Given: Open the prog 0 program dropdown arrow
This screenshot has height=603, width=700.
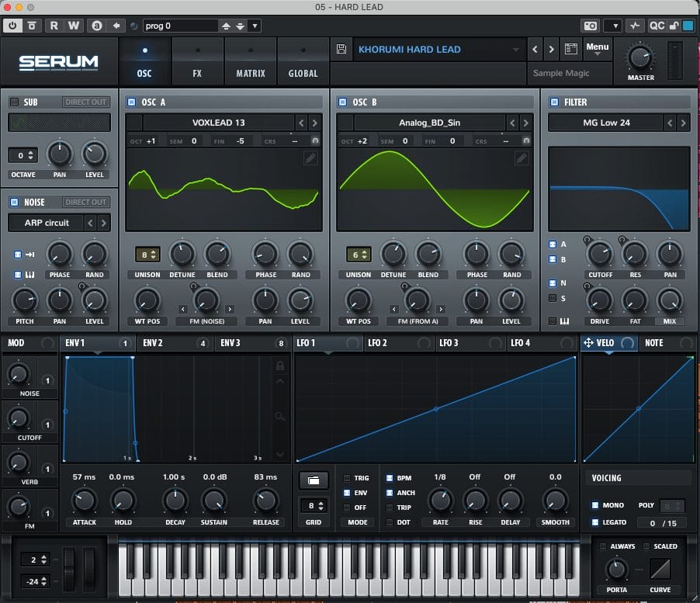Looking at the screenshot, I should tap(255, 26).
